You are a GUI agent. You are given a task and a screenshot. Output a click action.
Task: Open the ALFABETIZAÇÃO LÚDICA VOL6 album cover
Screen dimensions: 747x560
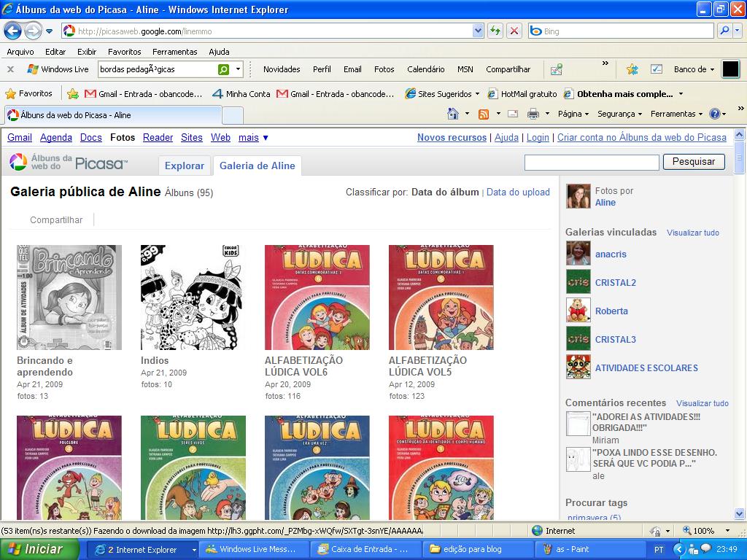click(x=317, y=297)
